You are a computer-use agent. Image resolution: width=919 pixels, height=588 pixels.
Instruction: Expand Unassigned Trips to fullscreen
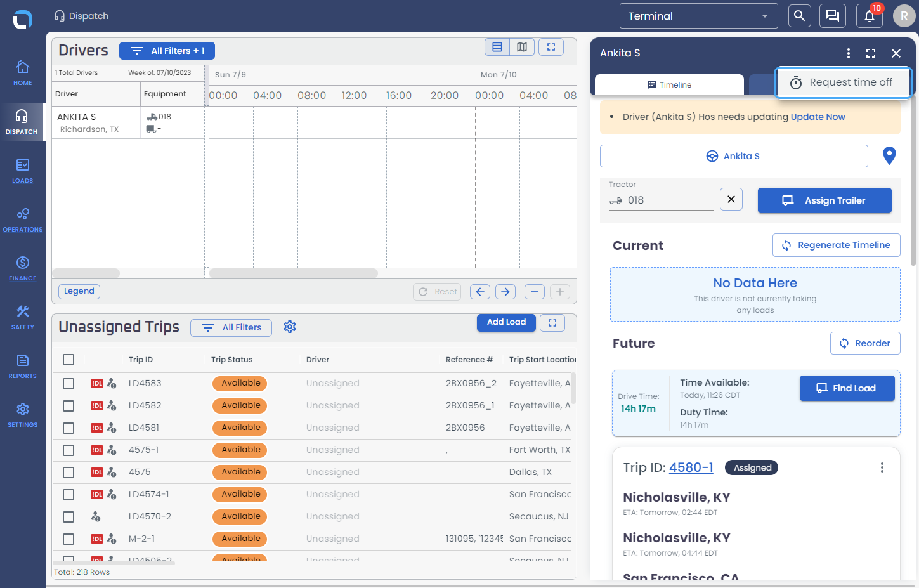[552, 323]
